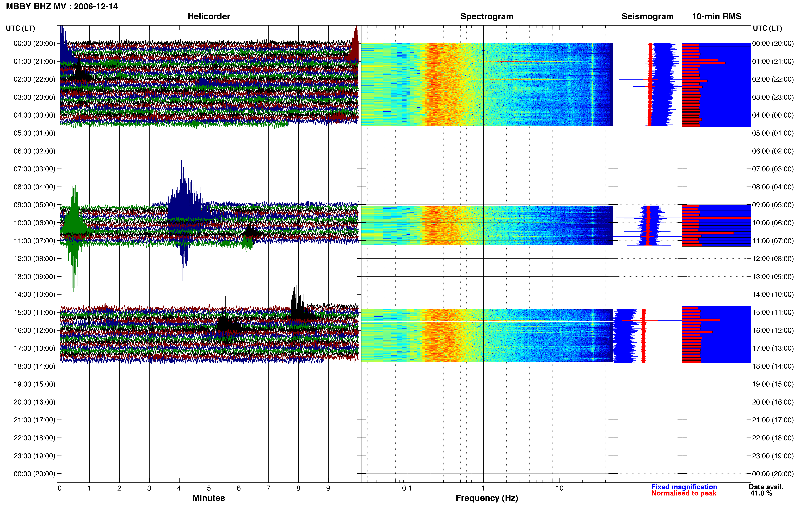812x508 pixels.
Task: Click left axis label "18:00 (14:00)"
Action: point(34,366)
